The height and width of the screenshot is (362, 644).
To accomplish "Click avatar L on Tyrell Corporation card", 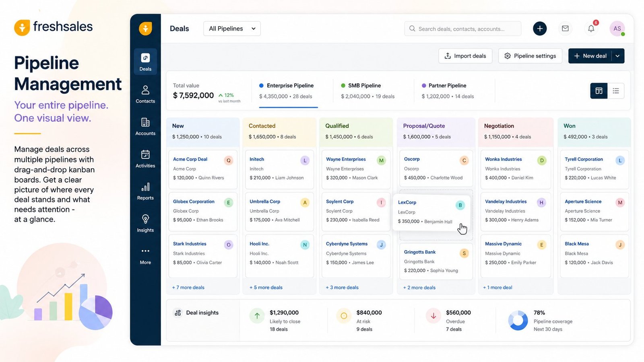I will click(x=620, y=160).
